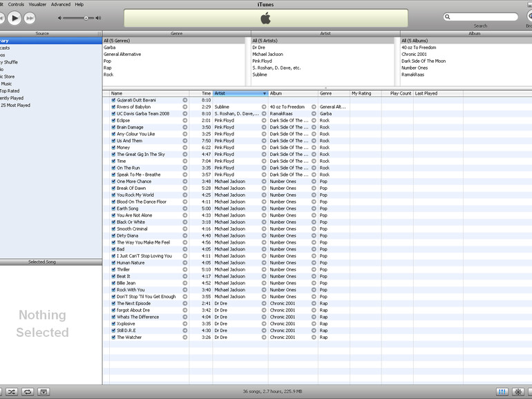Click low volume speaker icon

59,18
